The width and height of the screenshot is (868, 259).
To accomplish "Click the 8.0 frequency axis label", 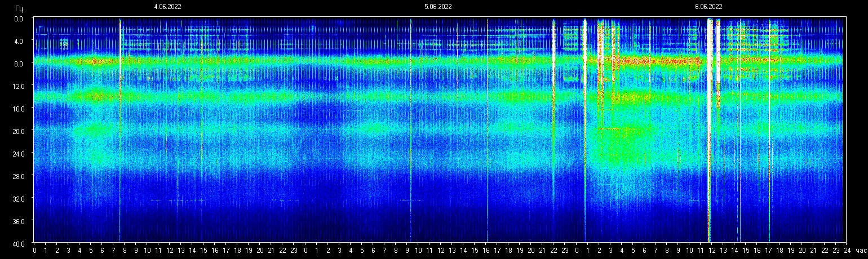I will 19,64.
